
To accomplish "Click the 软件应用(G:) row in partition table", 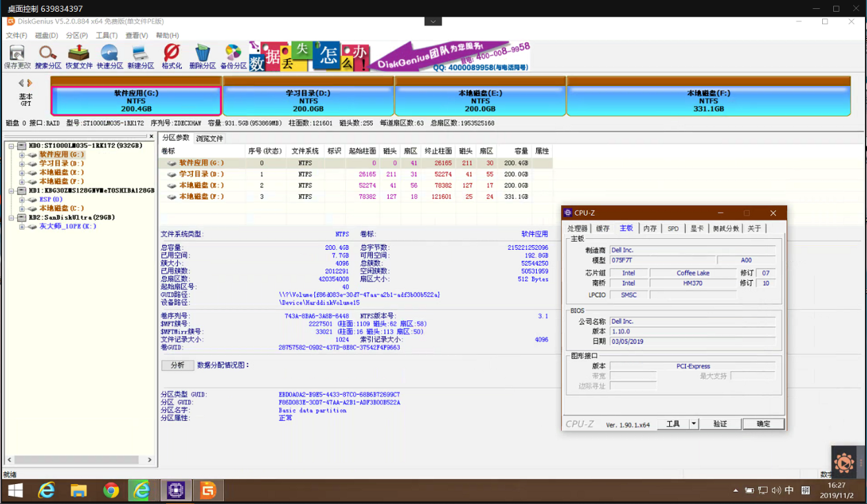I will (356, 163).
